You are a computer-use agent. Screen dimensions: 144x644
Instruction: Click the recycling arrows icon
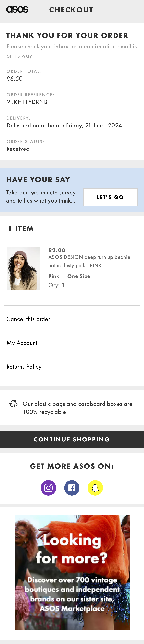click(13, 404)
